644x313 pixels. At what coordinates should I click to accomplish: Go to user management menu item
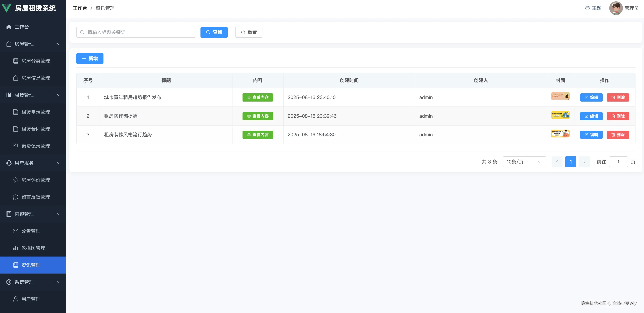(x=30, y=299)
